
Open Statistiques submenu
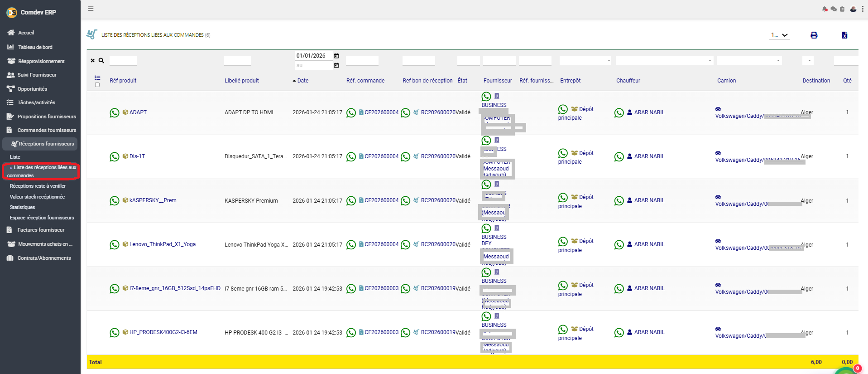click(22, 207)
